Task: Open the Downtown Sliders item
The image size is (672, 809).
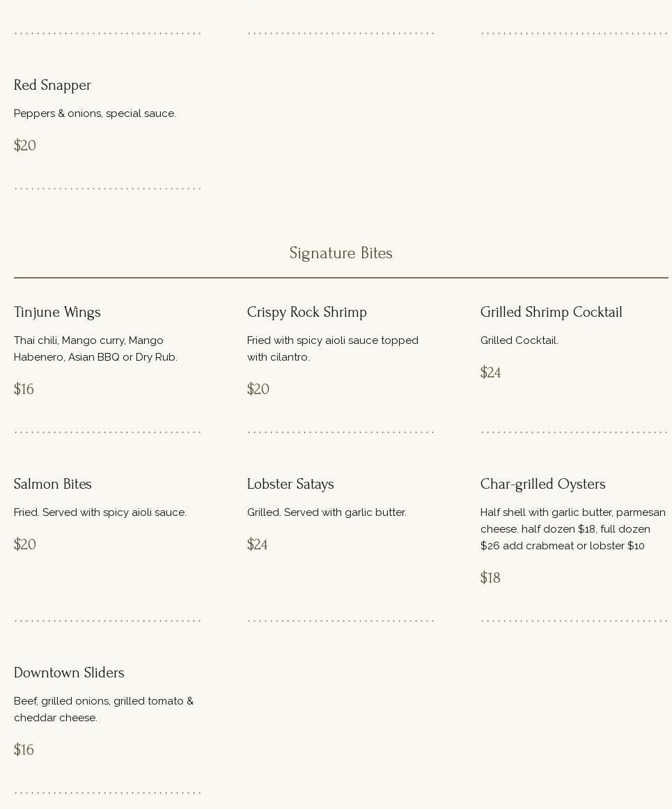Action: (69, 673)
